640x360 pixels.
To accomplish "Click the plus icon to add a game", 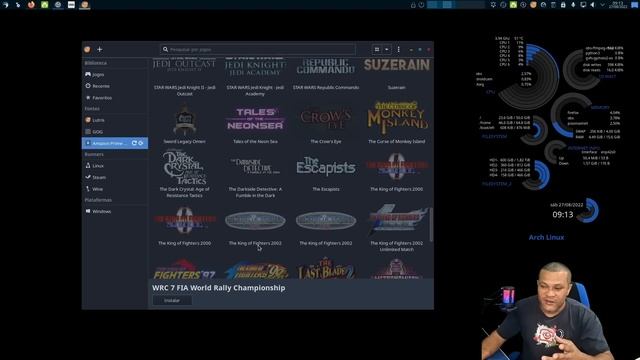I will pyautogui.click(x=100, y=49).
